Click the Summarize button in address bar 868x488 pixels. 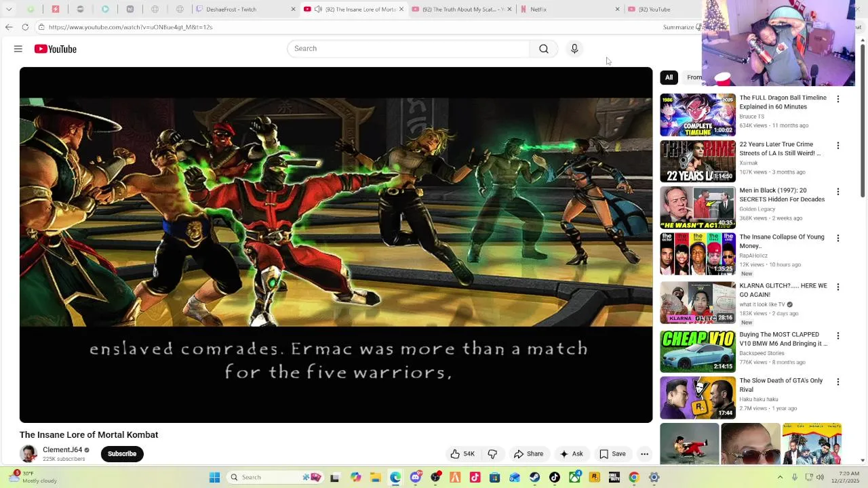pos(682,27)
